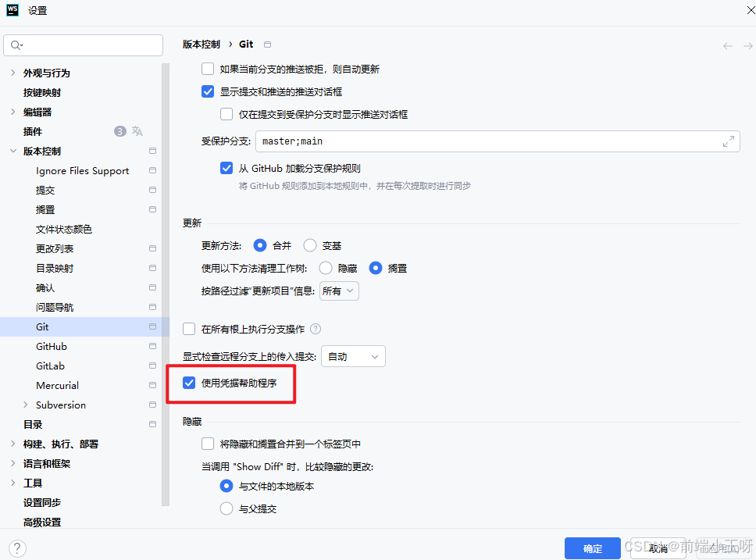Viewport: 756px width, 560px height.
Task: Select the 搁置 radio for cleaning working tree
Action: tap(376, 268)
